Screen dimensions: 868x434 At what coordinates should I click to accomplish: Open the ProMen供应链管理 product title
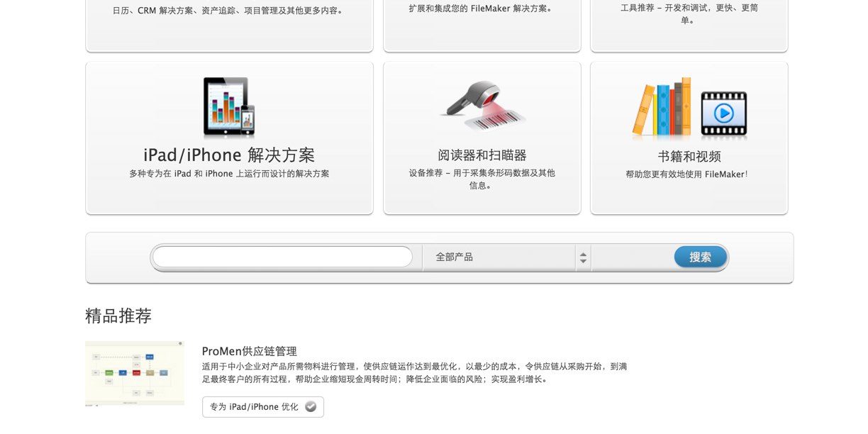tap(249, 351)
